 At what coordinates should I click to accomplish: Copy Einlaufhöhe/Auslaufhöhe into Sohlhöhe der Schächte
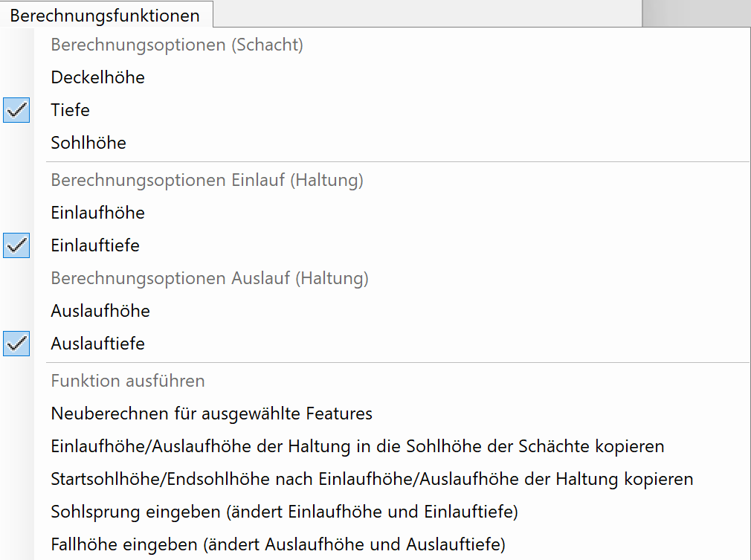tap(357, 446)
